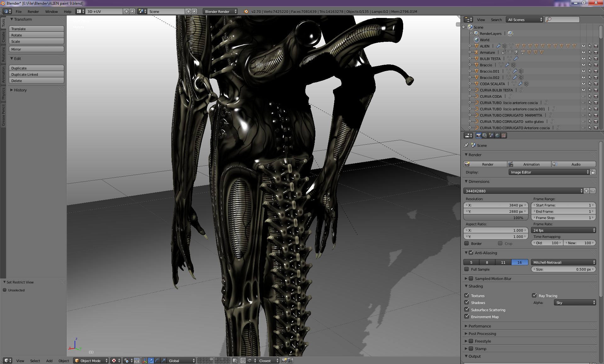Uncheck the Shadows shading option
604x364 pixels.
coord(467,302)
